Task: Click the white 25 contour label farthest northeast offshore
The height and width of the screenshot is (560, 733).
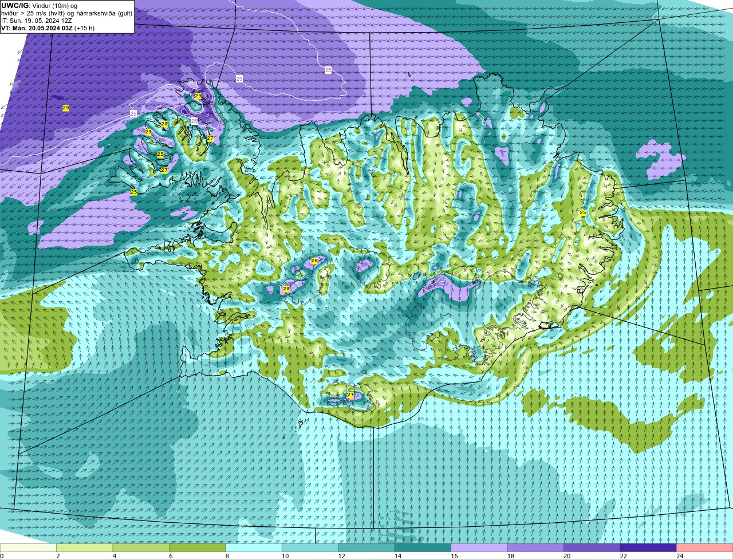Action: click(x=328, y=70)
